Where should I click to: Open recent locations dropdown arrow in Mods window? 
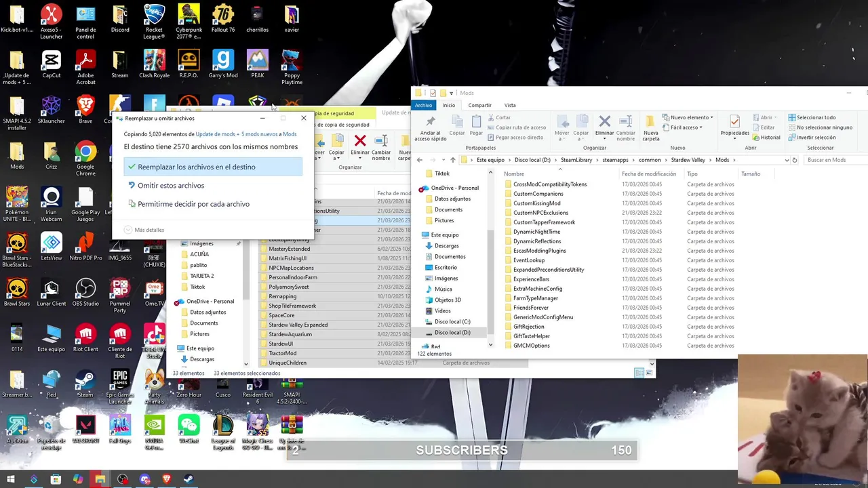coord(443,160)
